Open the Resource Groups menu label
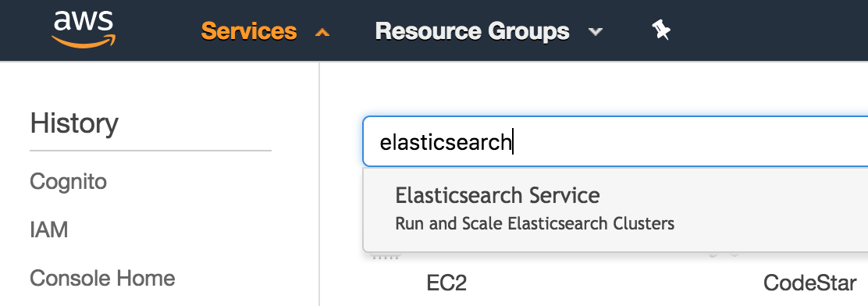Screen dimensions: 868x306 point(472,31)
